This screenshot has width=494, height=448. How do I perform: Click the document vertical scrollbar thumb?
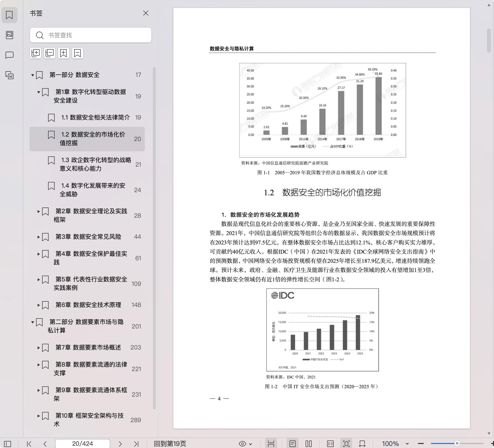(489, 41)
